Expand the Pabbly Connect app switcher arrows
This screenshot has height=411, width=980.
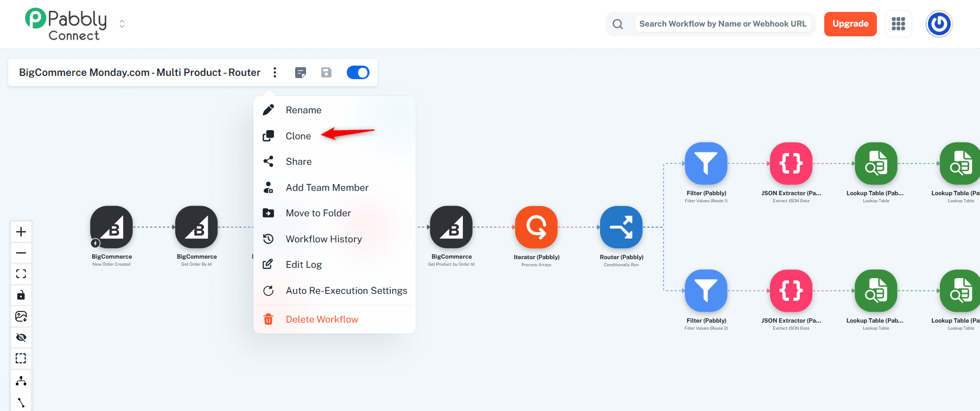tap(122, 24)
